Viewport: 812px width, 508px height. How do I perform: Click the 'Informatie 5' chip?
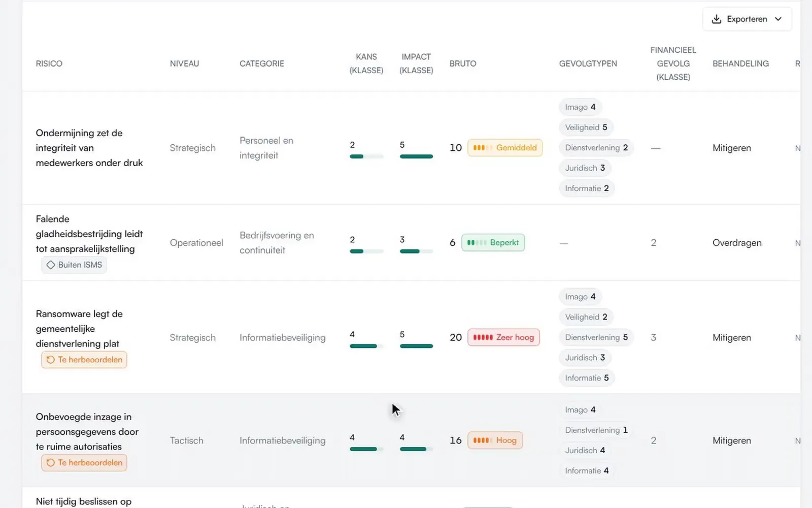(587, 378)
